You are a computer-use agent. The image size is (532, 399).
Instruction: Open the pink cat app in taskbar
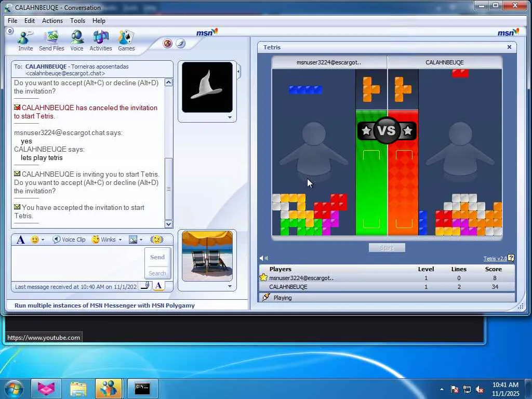point(46,389)
